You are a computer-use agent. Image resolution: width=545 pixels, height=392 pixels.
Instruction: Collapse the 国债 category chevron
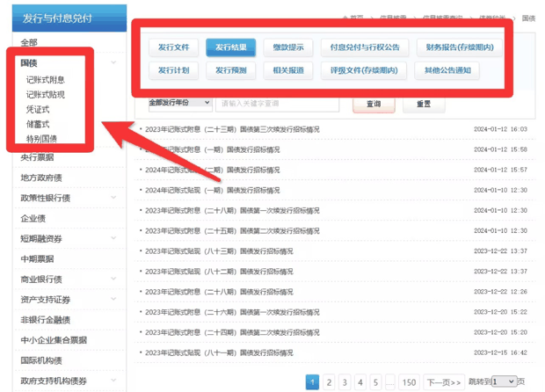(x=113, y=62)
